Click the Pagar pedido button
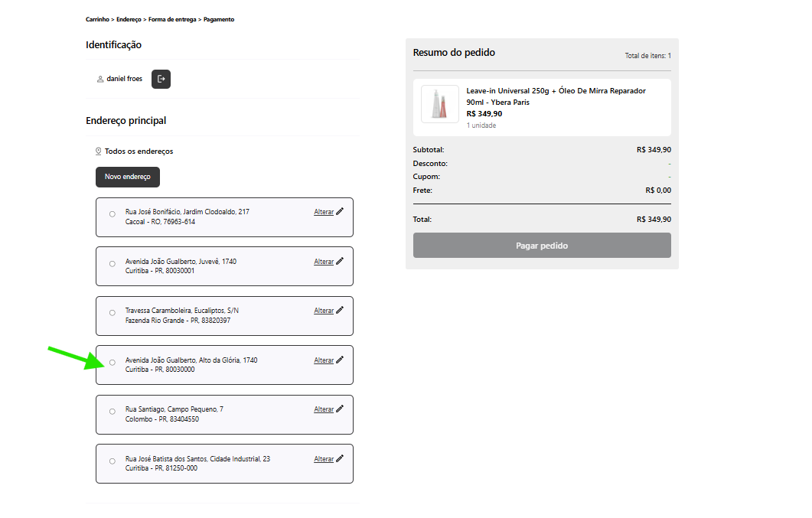The width and height of the screenshot is (812, 518). point(542,246)
